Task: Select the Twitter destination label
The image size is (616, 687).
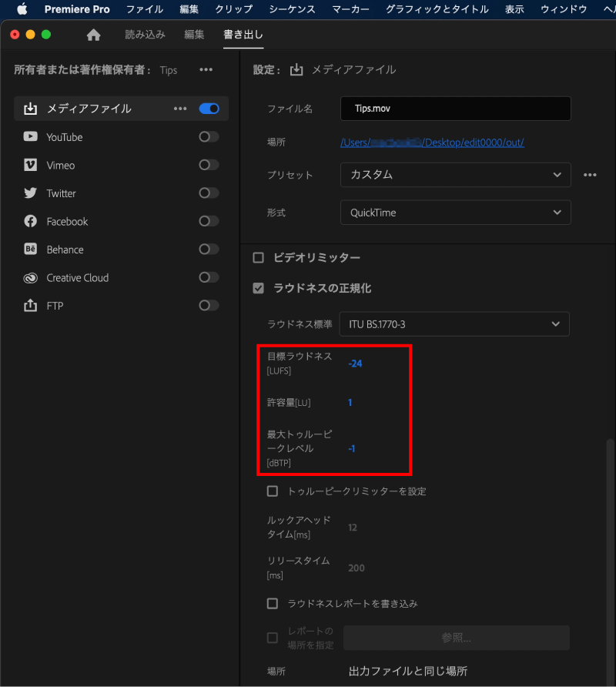Action: (x=61, y=193)
